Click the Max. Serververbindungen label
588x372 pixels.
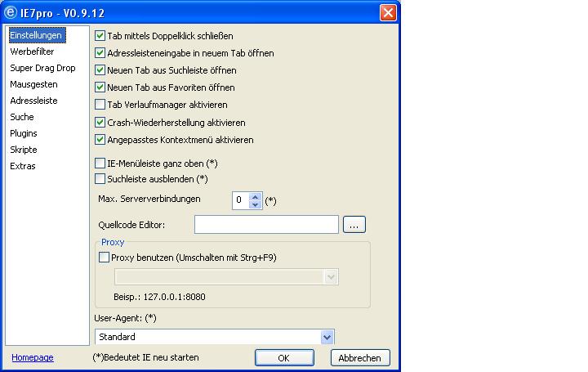pos(149,199)
